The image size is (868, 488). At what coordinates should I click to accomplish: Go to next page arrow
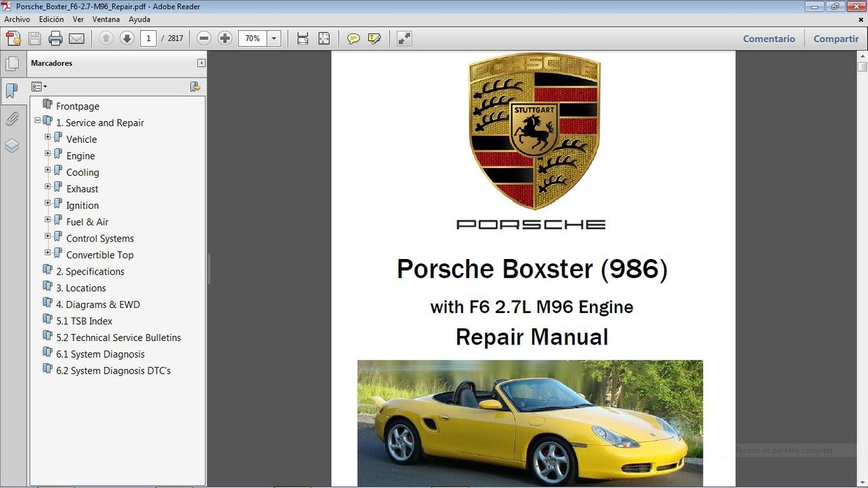pyautogui.click(x=127, y=39)
